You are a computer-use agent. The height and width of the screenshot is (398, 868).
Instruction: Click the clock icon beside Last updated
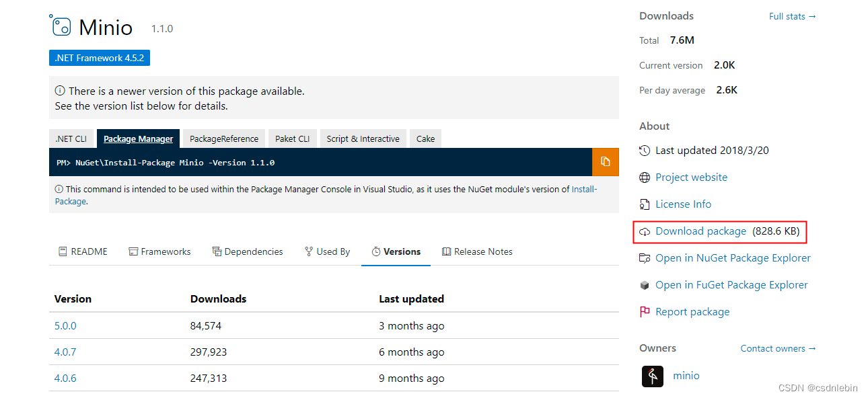pyautogui.click(x=645, y=151)
